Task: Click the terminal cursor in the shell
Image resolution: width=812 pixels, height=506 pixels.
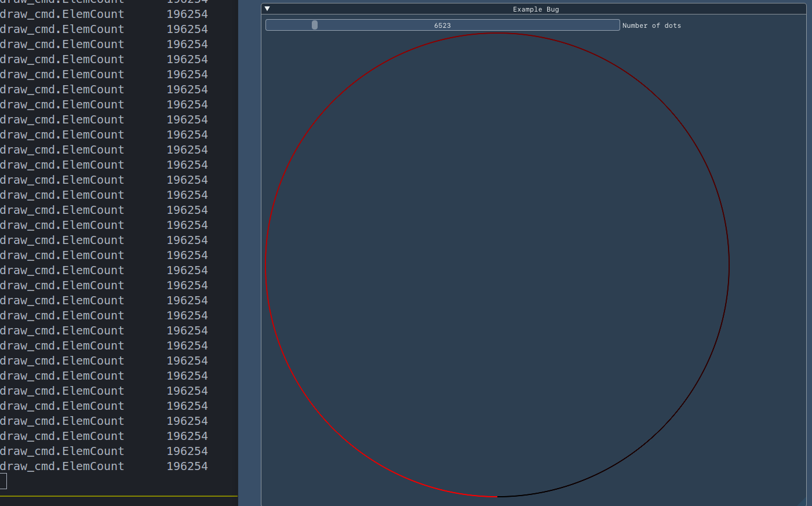Action: click(3, 480)
